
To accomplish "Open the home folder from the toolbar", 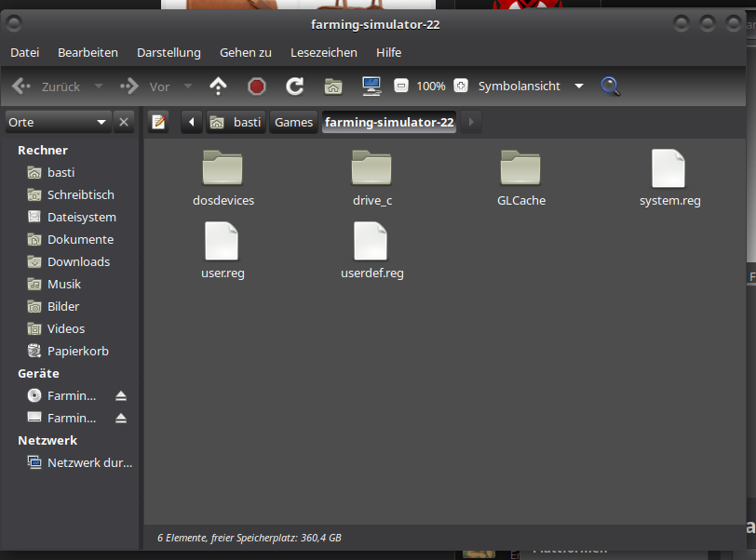I will pyautogui.click(x=333, y=87).
